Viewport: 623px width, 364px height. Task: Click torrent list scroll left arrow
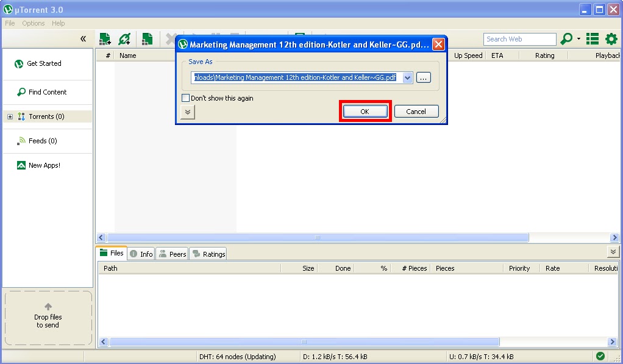click(x=101, y=238)
